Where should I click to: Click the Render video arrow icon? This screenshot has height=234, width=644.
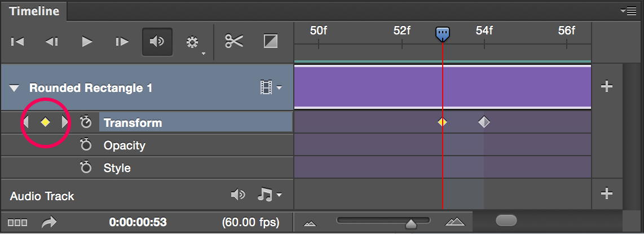50,223
